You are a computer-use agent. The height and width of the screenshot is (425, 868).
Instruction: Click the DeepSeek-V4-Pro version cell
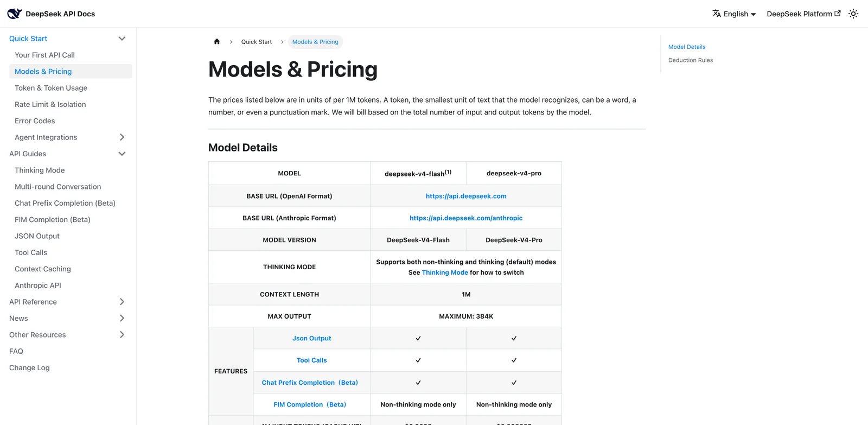pyautogui.click(x=514, y=240)
